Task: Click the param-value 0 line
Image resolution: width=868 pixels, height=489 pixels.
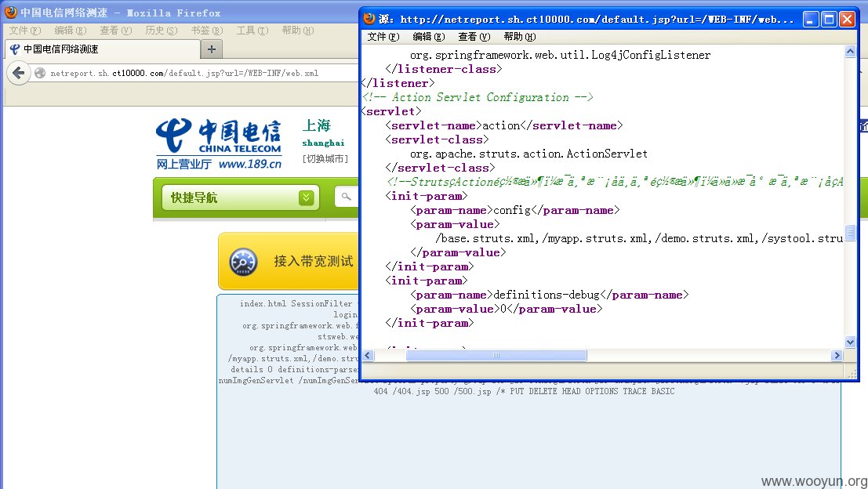Action: 506,310
